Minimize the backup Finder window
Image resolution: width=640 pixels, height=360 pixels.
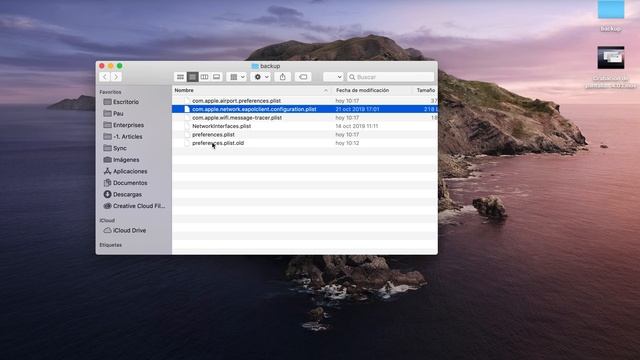pyautogui.click(x=111, y=66)
